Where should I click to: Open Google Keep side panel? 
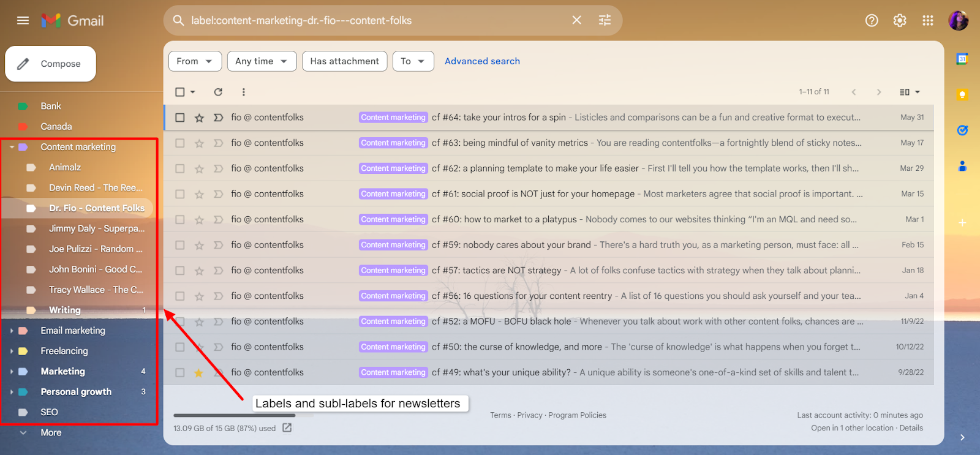[962, 94]
